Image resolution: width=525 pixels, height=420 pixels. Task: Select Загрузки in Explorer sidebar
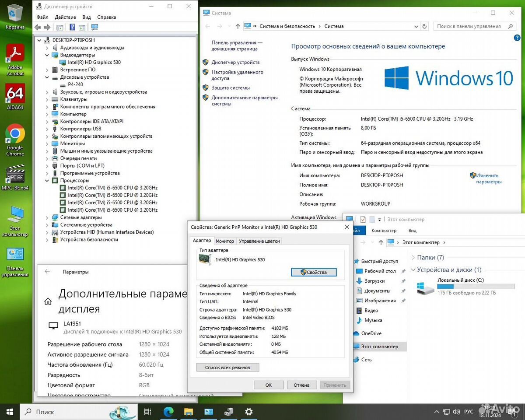pos(374,281)
